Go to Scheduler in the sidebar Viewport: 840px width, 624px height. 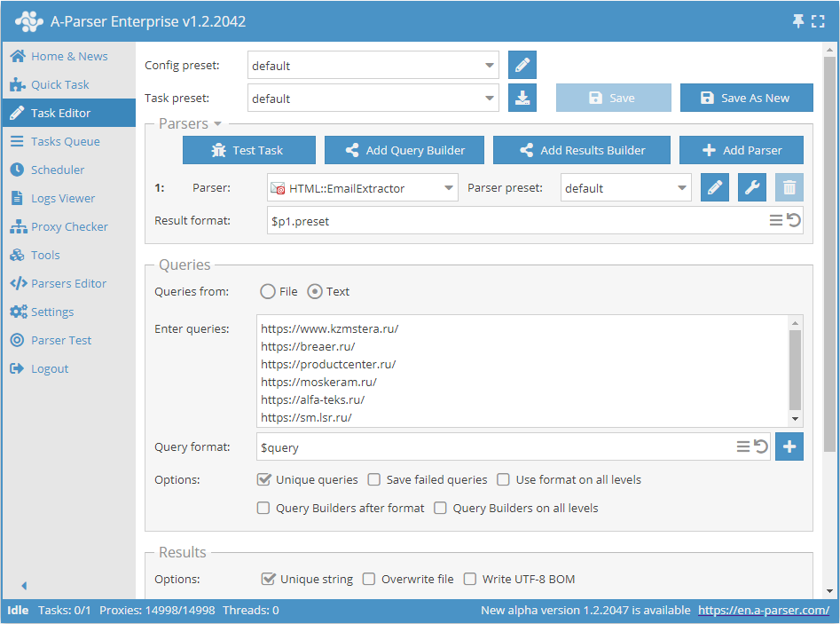tap(58, 170)
